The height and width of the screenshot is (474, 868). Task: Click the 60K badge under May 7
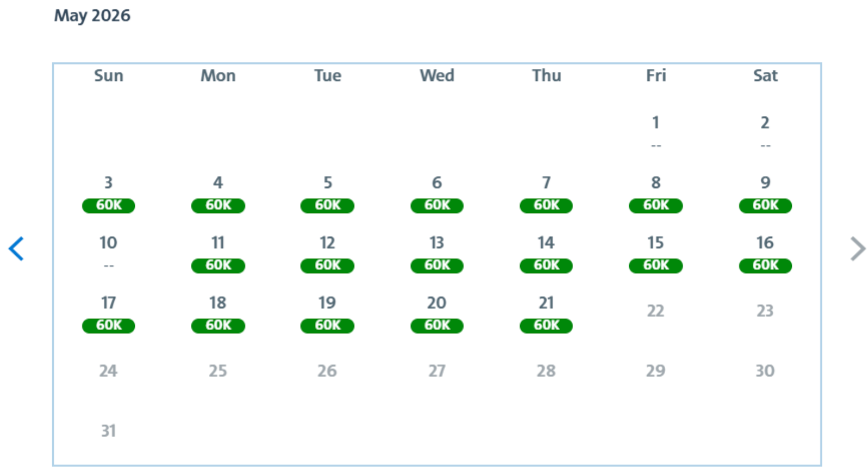(x=546, y=205)
